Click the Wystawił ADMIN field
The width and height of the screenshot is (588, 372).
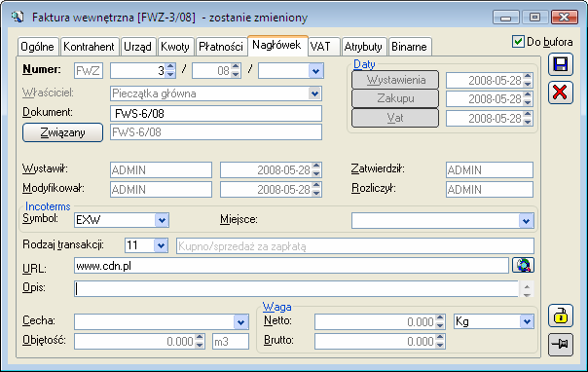click(161, 169)
